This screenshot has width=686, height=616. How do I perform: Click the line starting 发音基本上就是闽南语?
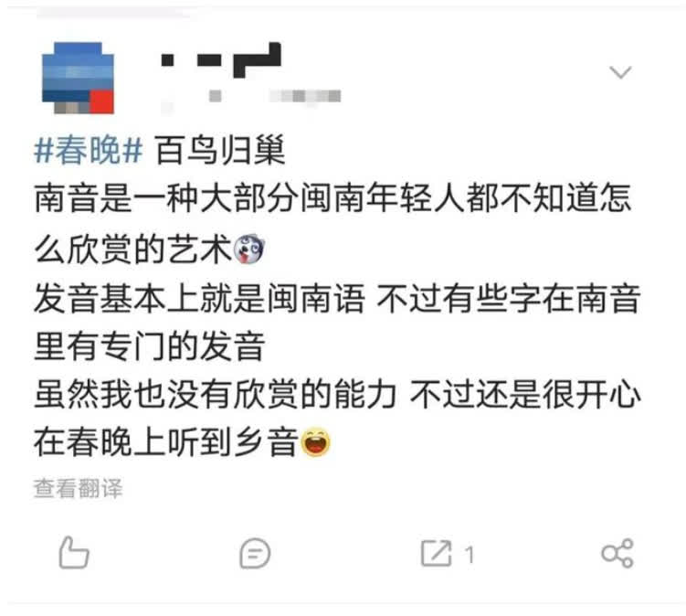click(337, 299)
